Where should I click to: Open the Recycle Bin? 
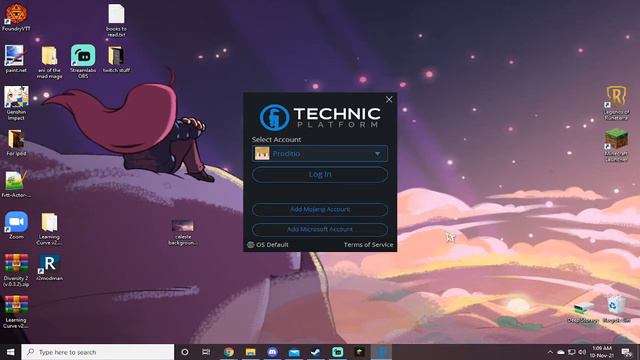[616, 310]
